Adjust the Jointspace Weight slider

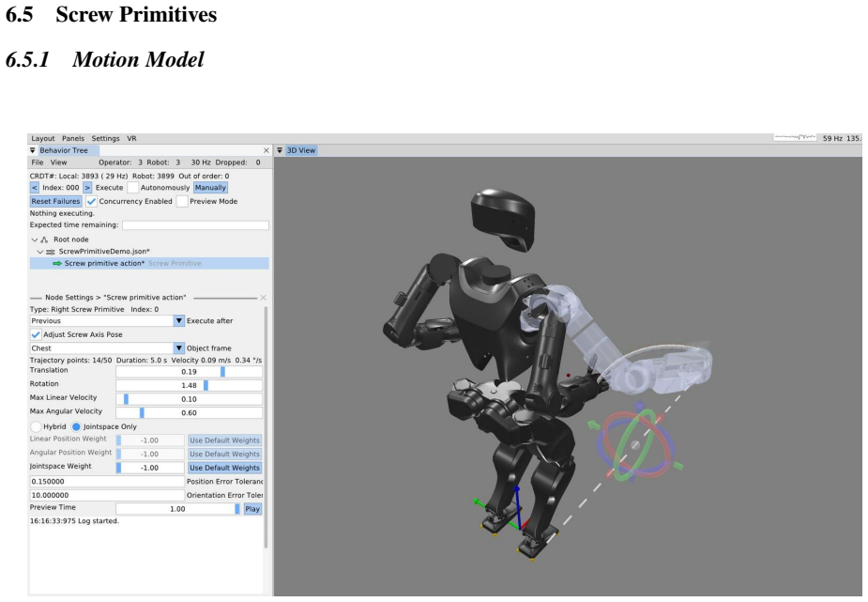pos(150,468)
